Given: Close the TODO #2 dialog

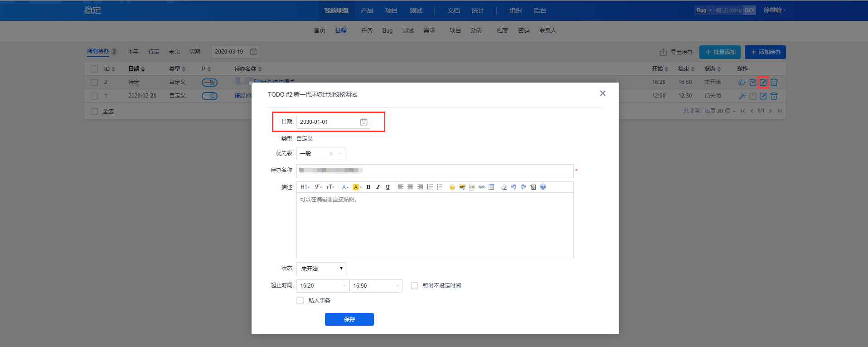Looking at the screenshot, I should (602, 93).
